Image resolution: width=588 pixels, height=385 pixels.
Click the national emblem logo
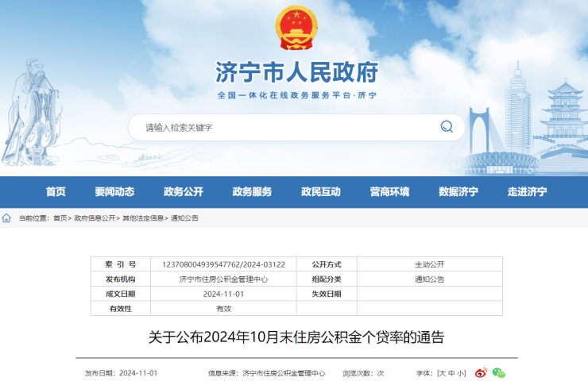(296, 31)
